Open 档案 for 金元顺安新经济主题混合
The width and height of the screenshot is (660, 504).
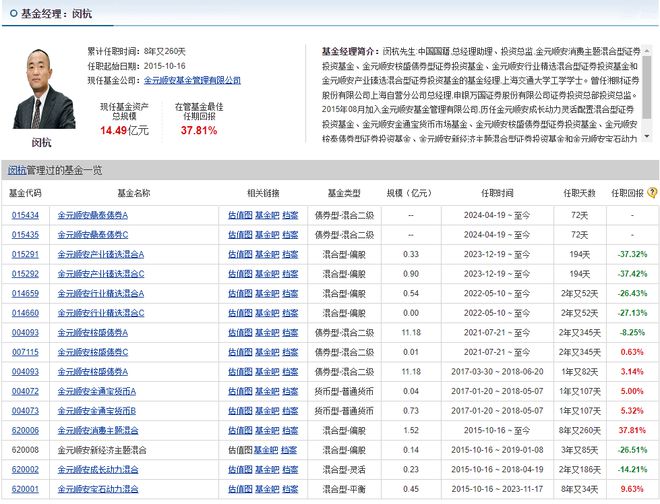tap(290, 450)
